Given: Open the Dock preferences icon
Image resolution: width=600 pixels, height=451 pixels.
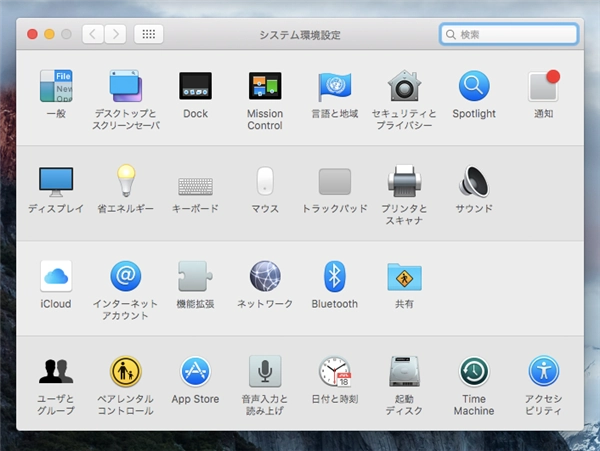Looking at the screenshot, I should click(196, 86).
